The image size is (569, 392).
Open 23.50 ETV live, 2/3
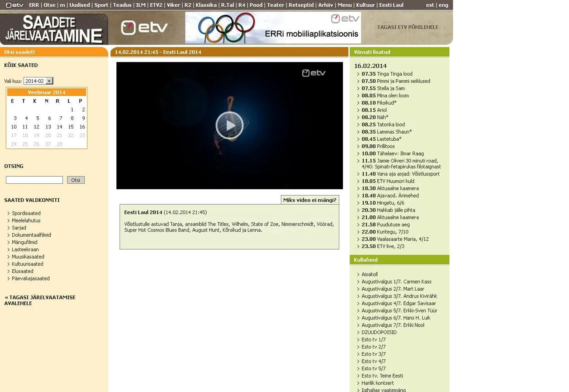[x=383, y=246]
